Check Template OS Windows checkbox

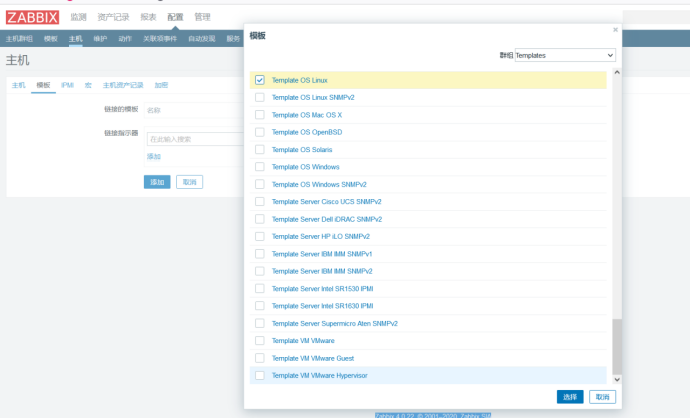coord(260,167)
